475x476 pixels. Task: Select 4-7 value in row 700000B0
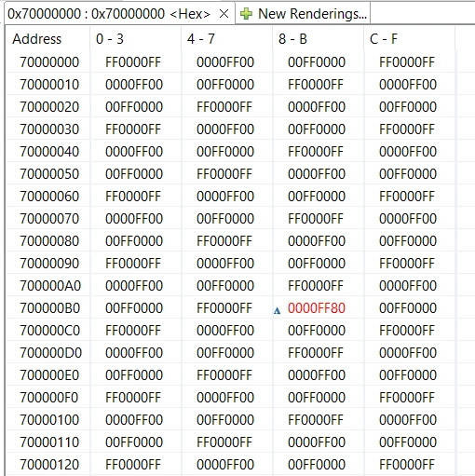tap(224, 308)
